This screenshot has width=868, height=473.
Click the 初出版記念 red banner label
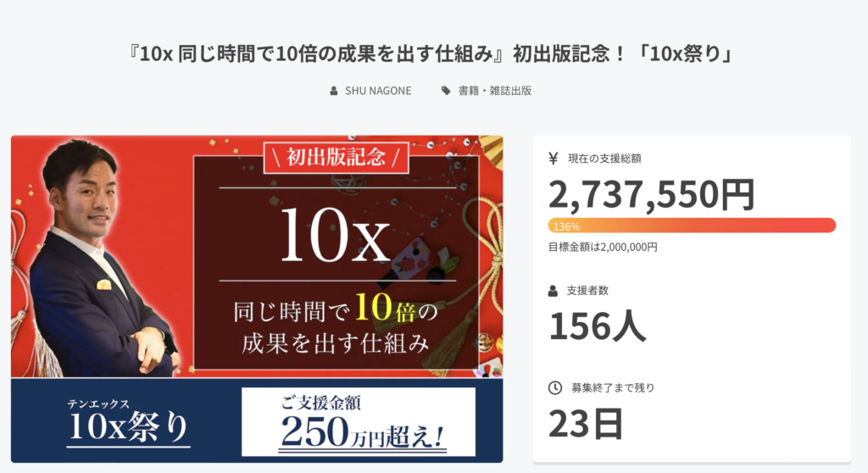pos(336,158)
